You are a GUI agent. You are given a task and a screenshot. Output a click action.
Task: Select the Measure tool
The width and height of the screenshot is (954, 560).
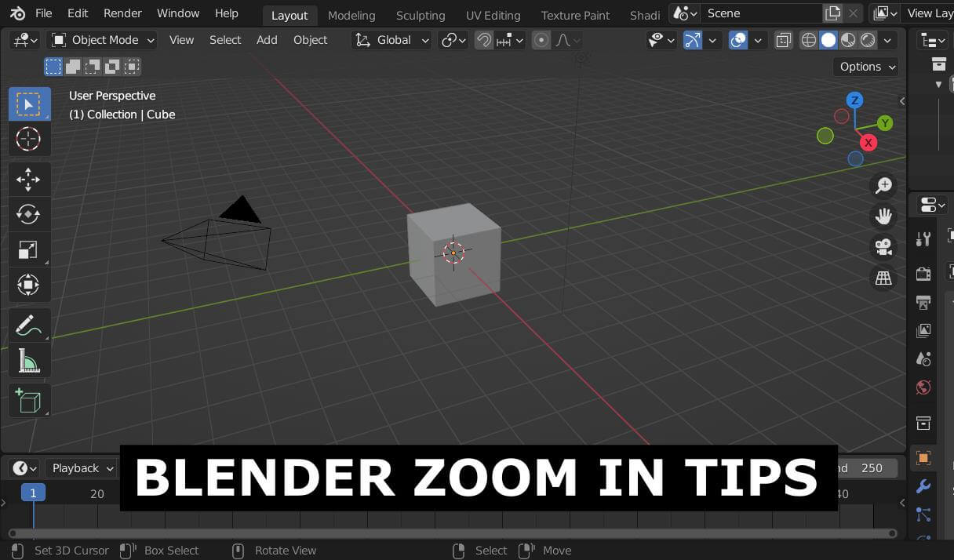tap(29, 360)
